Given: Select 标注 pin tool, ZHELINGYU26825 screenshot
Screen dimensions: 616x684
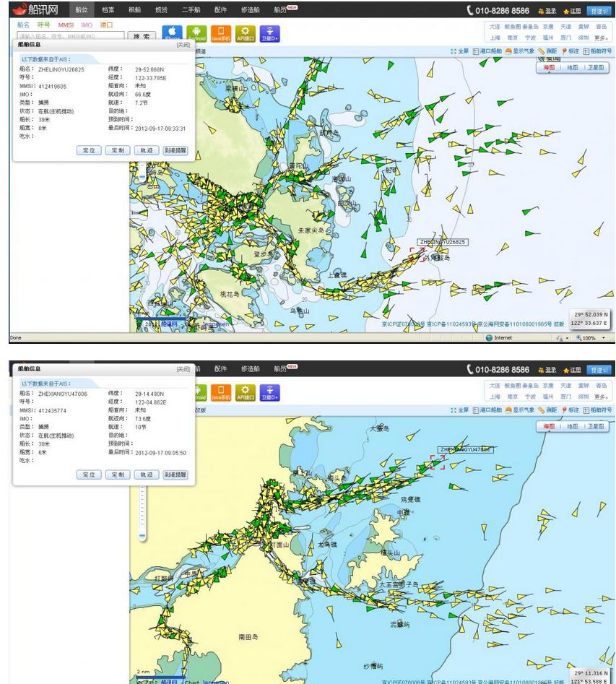Looking at the screenshot, I should pyautogui.click(x=571, y=51).
